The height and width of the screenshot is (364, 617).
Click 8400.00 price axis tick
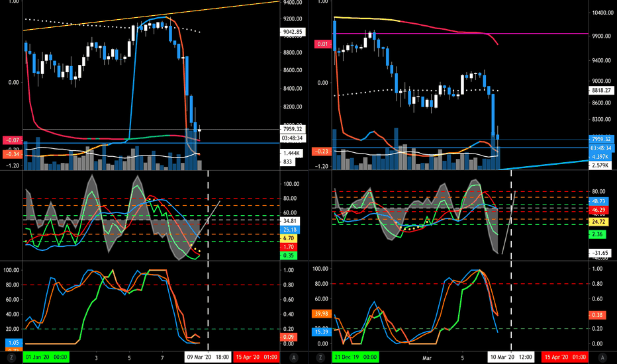(293, 89)
